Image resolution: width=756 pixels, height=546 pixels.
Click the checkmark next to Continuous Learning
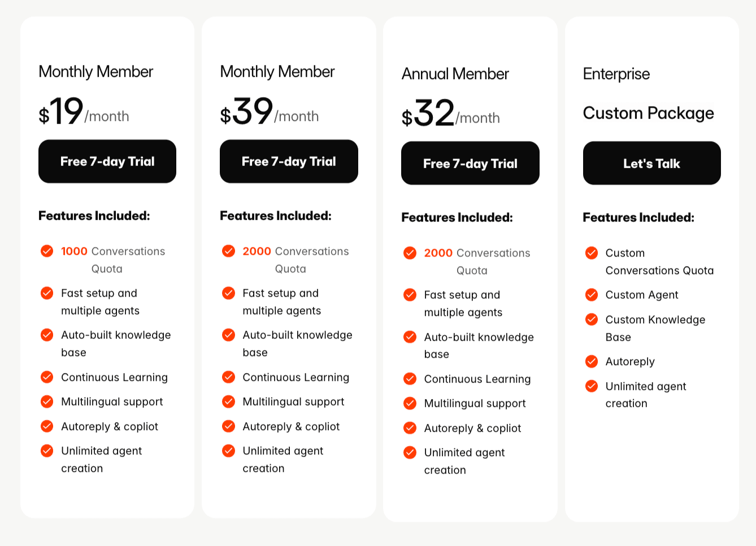47,377
